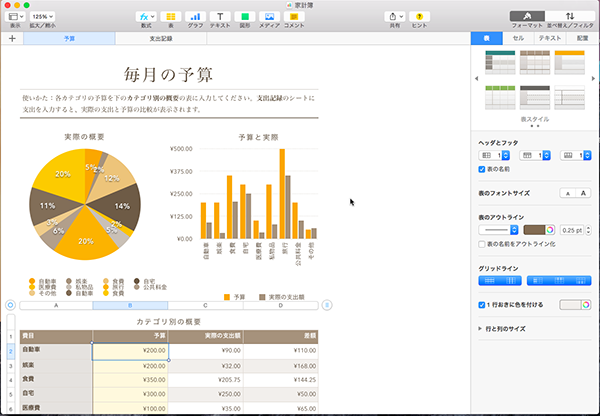Screen dimensions: 600x416
Task: Choose the brown header table style
Action: tap(535, 62)
